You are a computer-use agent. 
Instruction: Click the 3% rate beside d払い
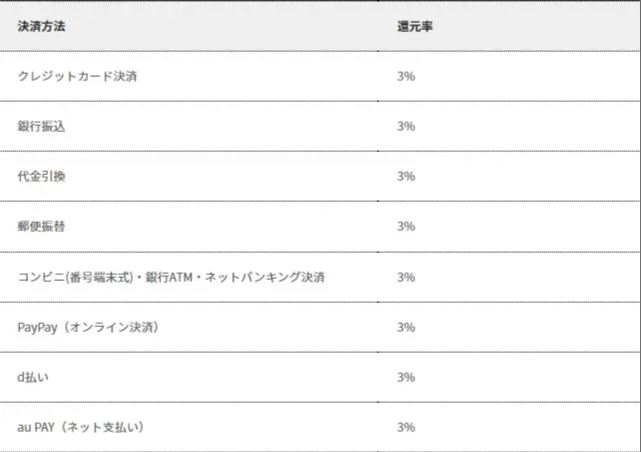pos(406,377)
